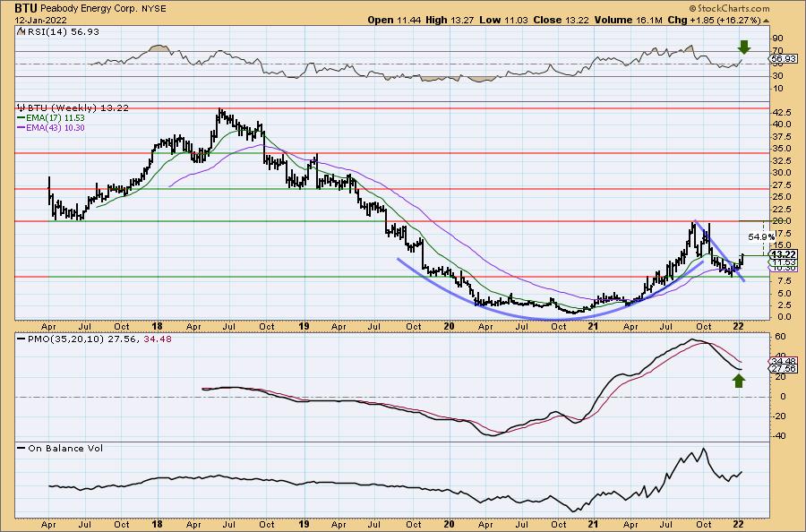Click the NYSE exchange label
The image size is (806, 532).
coord(154,9)
